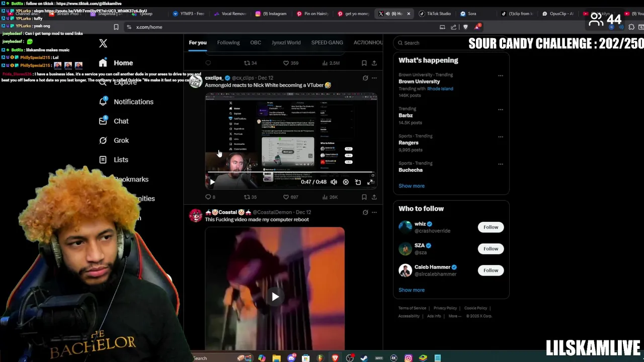Go to Home in the sidebar
Viewport: 644px width, 362px height.
116,63
